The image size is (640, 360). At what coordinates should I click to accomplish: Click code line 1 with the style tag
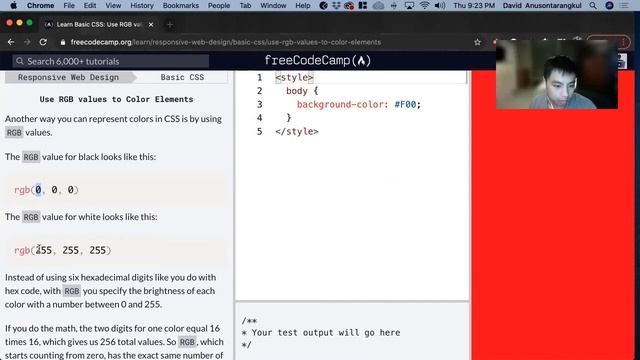click(294, 77)
